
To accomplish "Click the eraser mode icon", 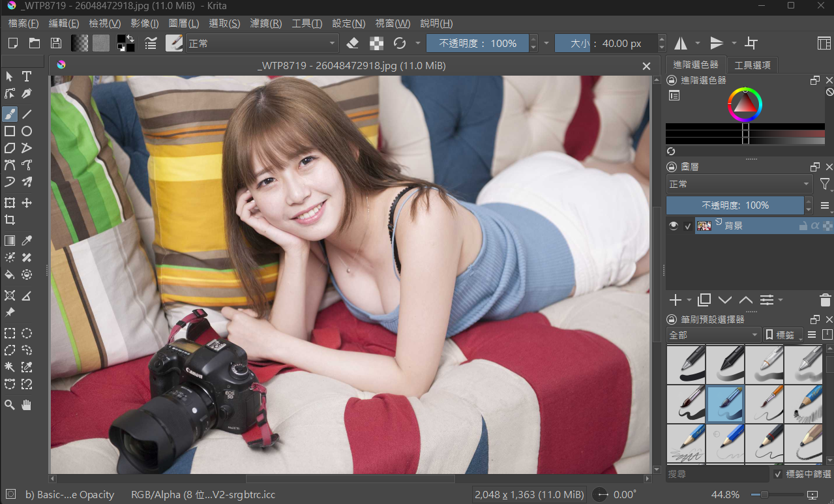I will point(353,44).
